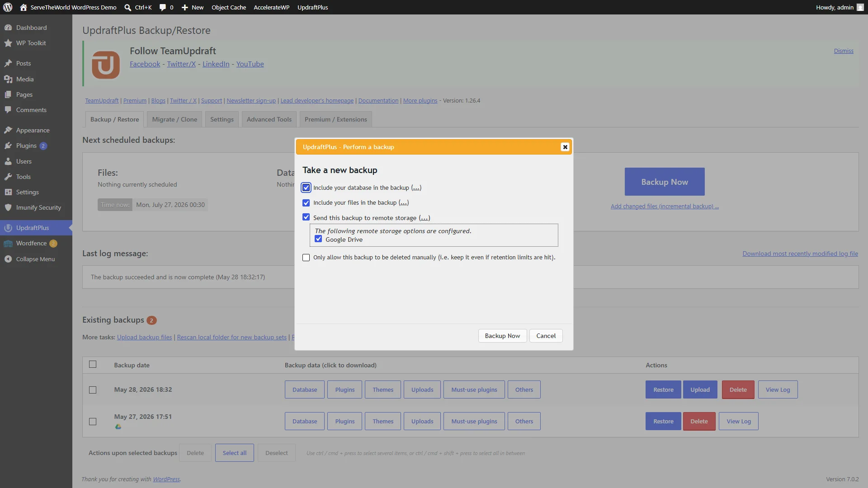Open Media library icon

click(x=8, y=79)
